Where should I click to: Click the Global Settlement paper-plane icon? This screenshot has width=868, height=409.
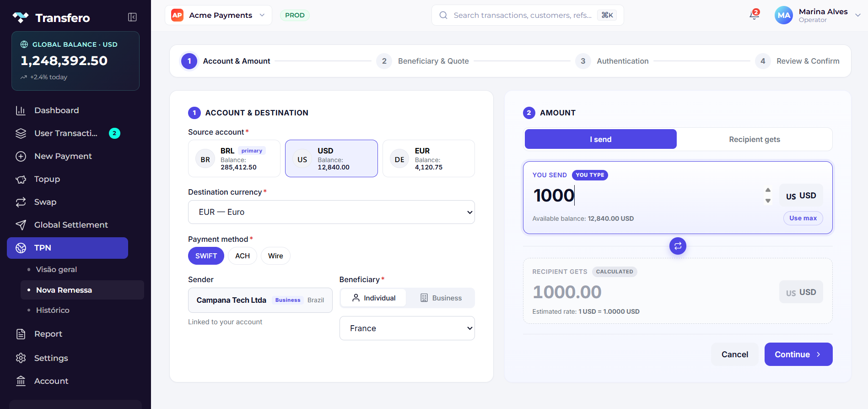[21, 225]
